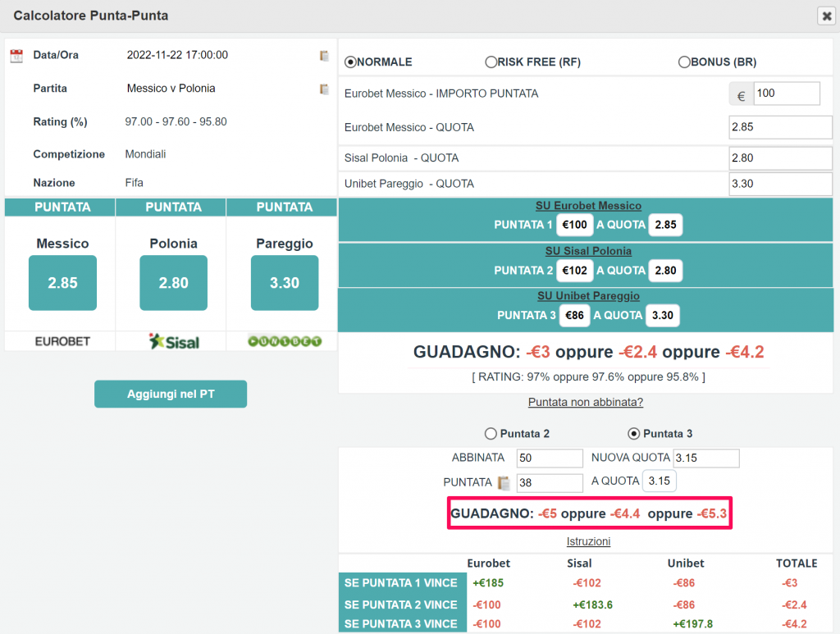Image resolution: width=840 pixels, height=634 pixels.
Task: Click the 3.30 quota box of PUNTATA 3
Action: (x=663, y=316)
